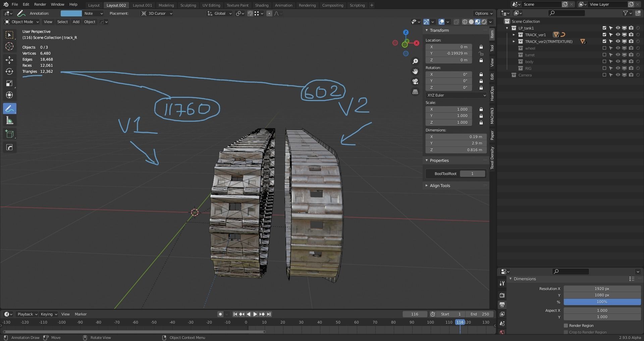Adjust the resolution percentage slider
The image size is (644, 341).
[602, 302]
